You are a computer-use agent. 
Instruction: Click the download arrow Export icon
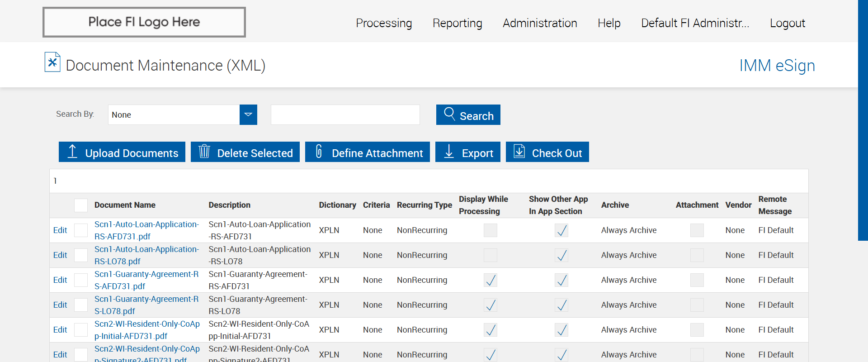coord(449,152)
